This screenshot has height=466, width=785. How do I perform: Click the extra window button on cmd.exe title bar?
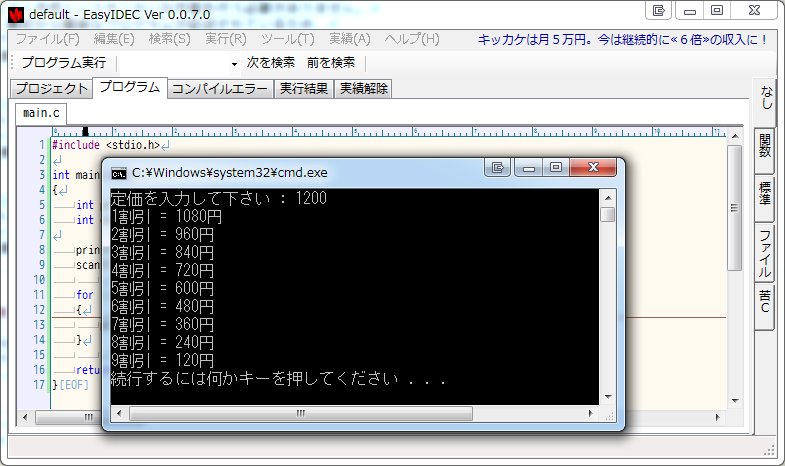pos(497,167)
